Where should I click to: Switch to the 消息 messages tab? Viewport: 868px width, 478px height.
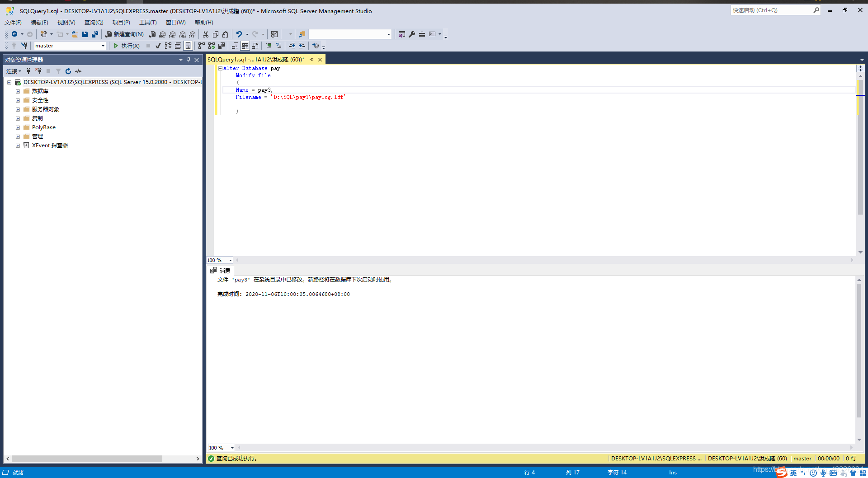tap(220, 271)
